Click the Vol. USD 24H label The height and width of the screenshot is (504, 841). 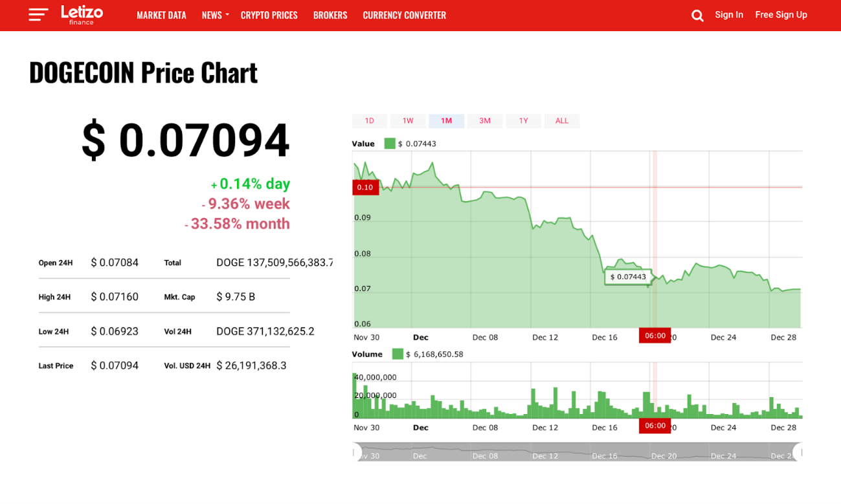click(187, 366)
